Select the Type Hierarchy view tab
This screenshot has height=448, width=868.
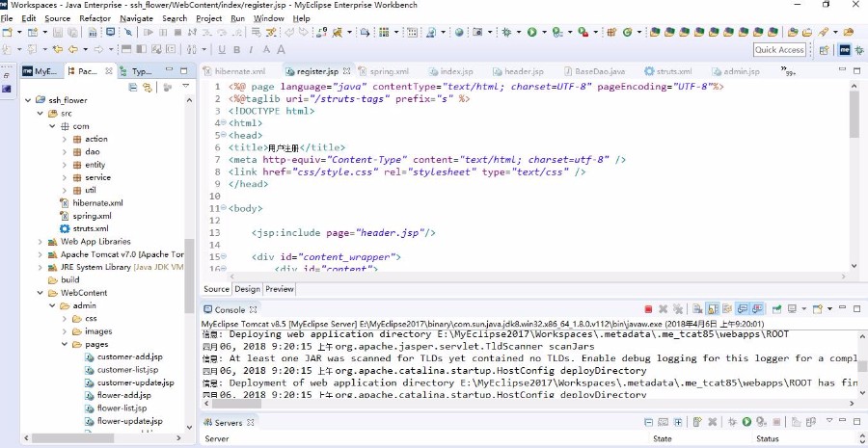click(x=136, y=71)
